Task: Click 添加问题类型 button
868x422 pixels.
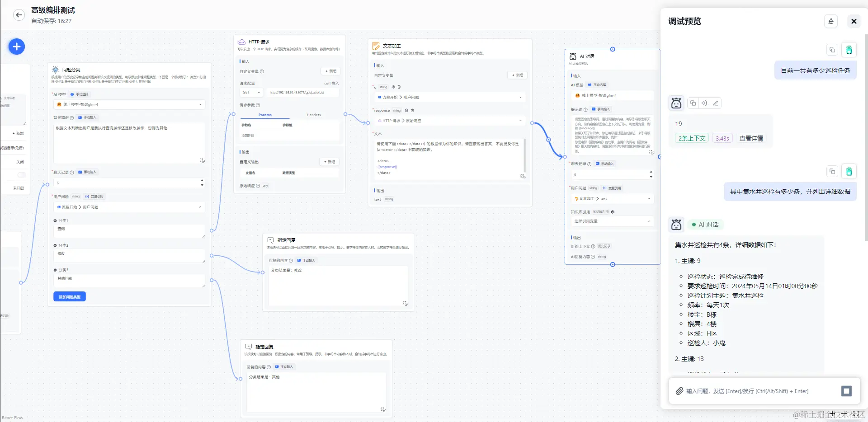Action: pos(70,297)
